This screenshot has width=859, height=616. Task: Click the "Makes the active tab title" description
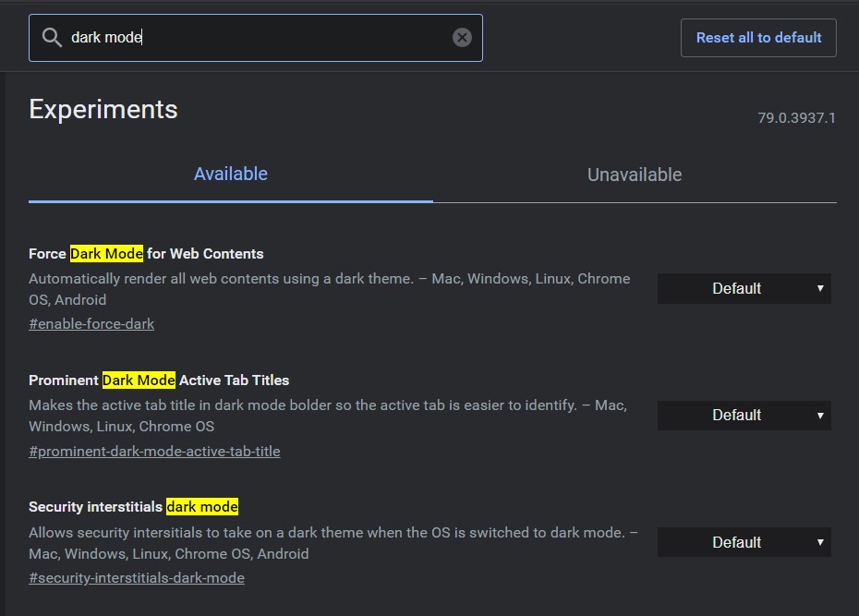(x=328, y=416)
